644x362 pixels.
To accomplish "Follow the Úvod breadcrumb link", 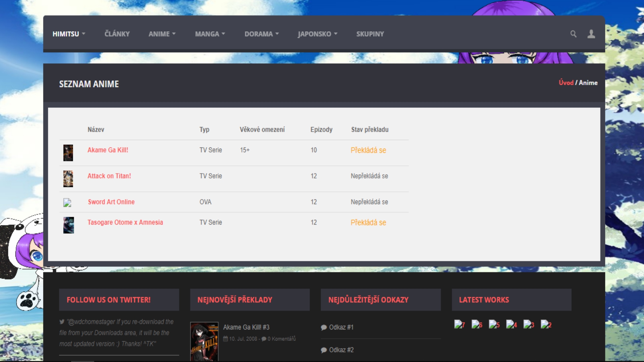I will pyautogui.click(x=566, y=82).
